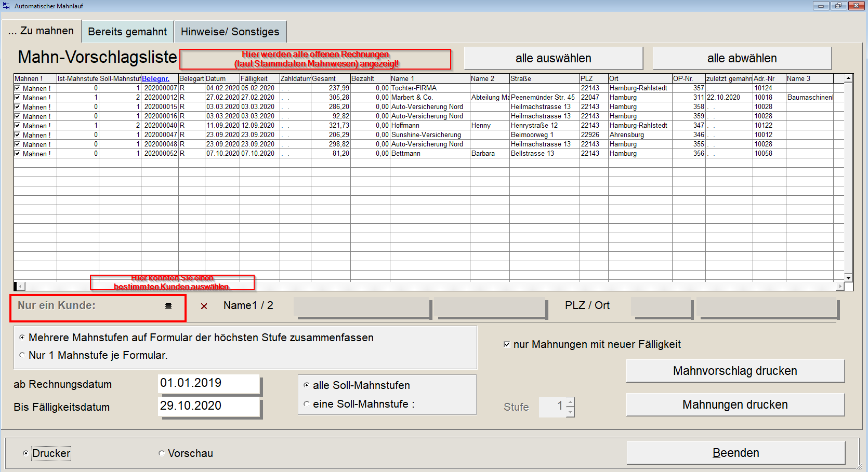Click alle abwählen button
This screenshot has width=868, height=472.
point(742,58)
